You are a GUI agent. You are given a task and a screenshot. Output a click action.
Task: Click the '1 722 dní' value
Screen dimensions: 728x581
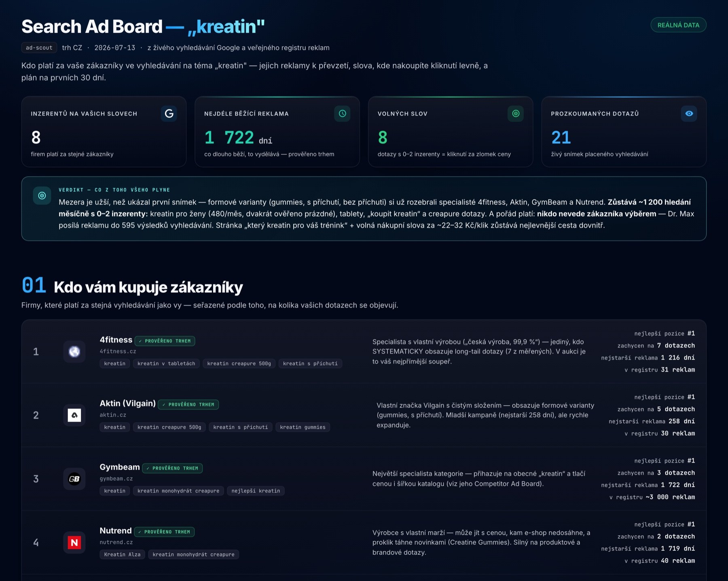pyautogui.click(x=238, y=138)
